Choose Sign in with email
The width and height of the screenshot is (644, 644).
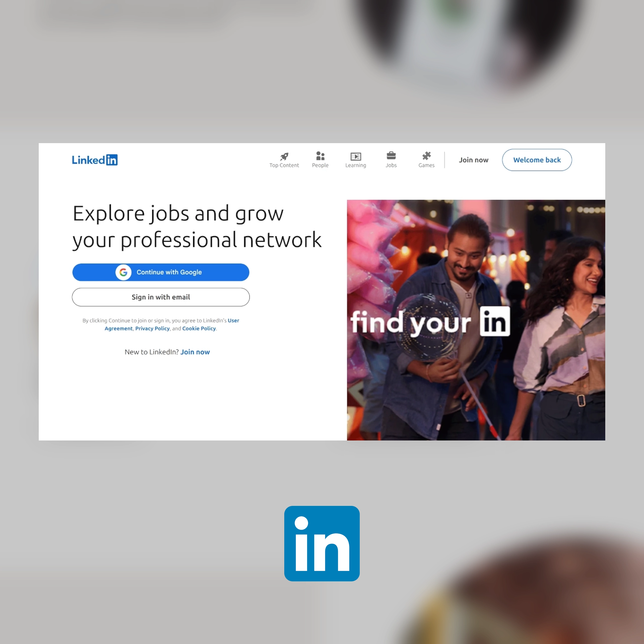[x=161, y=297]
